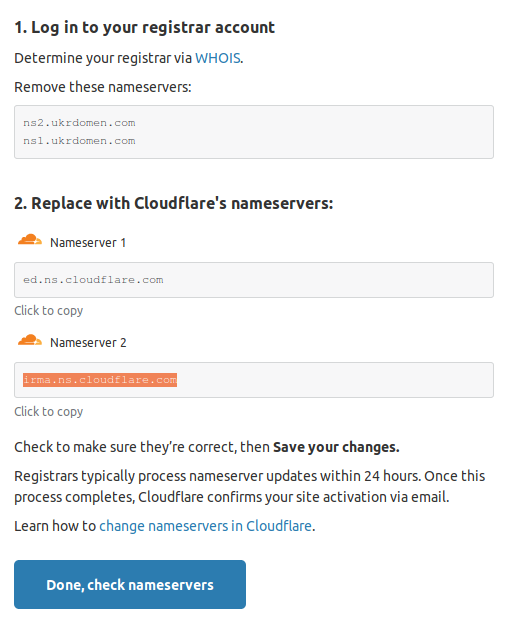Click the Click to copy text under Nameserver 2
Viewport: 514px width, 634px height.
[x=49, y=412]
